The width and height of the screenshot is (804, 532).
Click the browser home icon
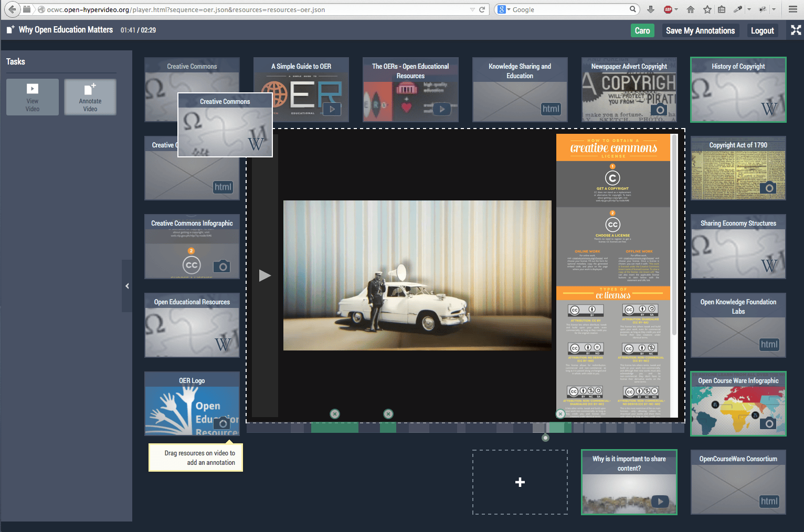691,9
